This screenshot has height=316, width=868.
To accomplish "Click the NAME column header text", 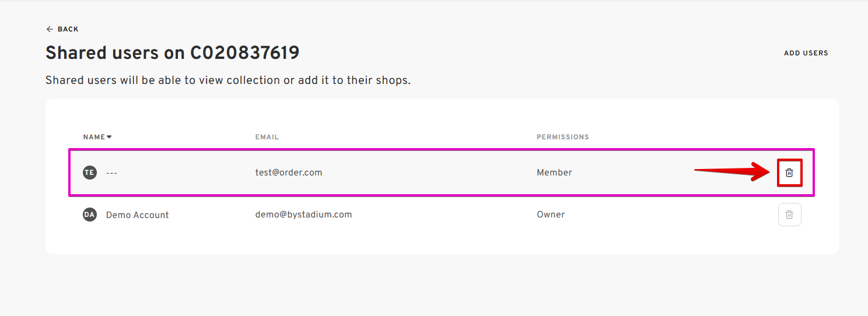I will (94, 137).
